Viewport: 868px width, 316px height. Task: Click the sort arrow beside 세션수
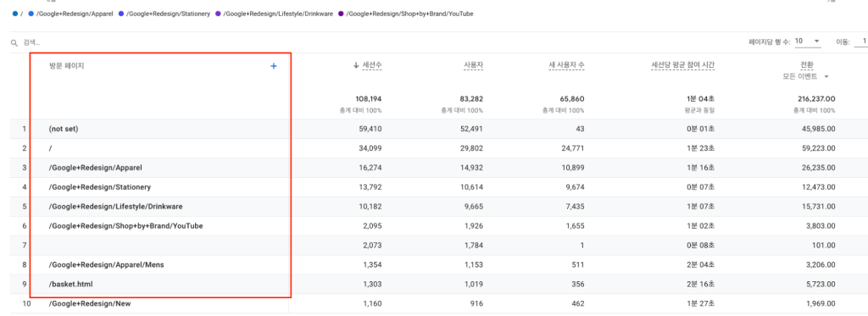tap(356, 65)
